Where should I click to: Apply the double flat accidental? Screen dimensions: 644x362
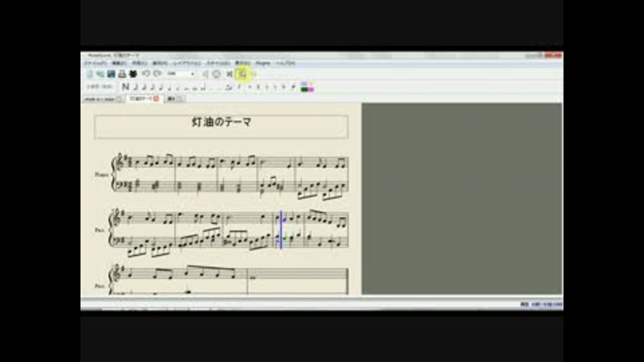click(x=283, y=86)
